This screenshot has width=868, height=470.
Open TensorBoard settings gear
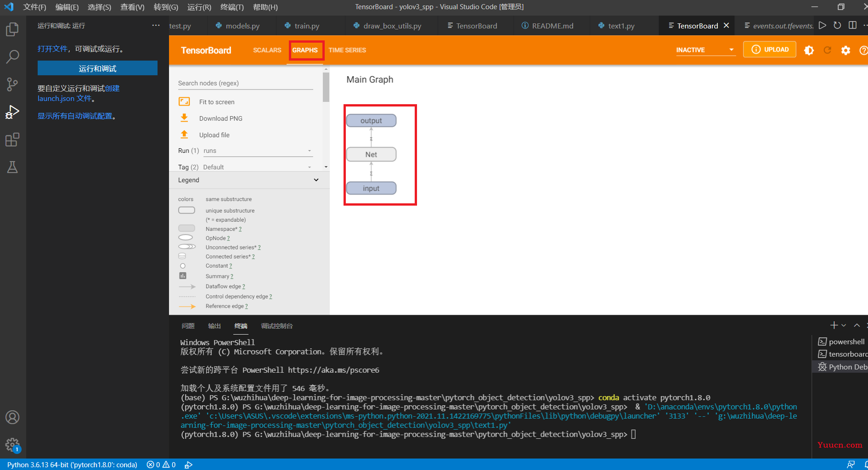pyautogui.click(x=846, y=50)
